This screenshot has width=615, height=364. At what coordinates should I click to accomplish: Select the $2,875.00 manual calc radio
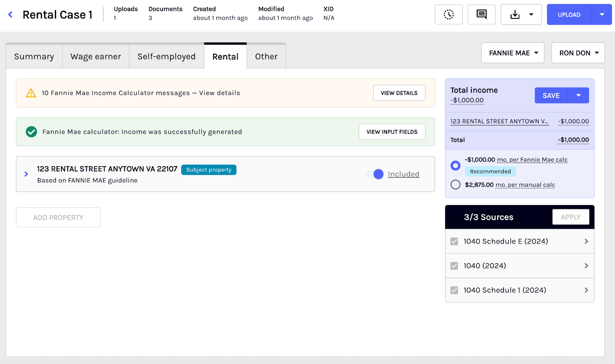click(455, 185)
